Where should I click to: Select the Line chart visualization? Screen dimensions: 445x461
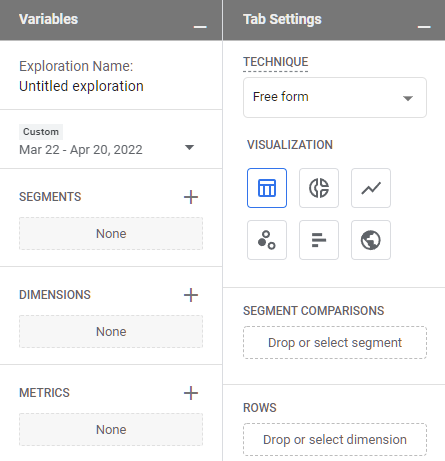click(x=371, y=188)
